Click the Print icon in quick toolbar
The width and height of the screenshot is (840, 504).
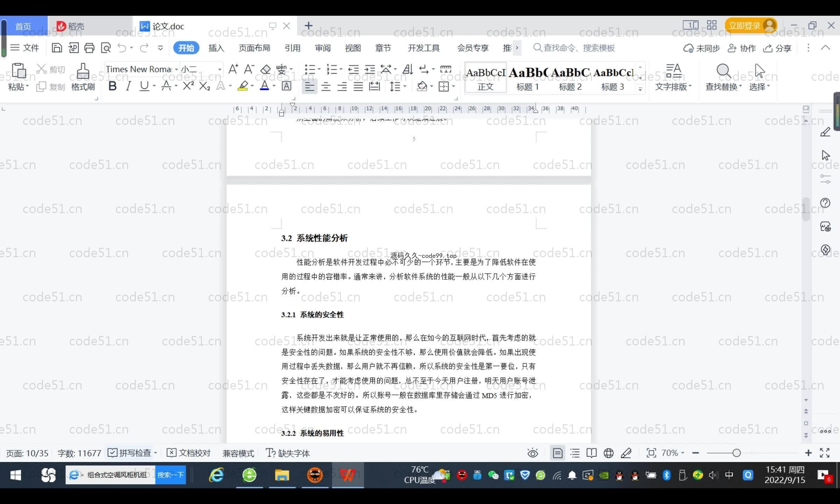(89, 48)
